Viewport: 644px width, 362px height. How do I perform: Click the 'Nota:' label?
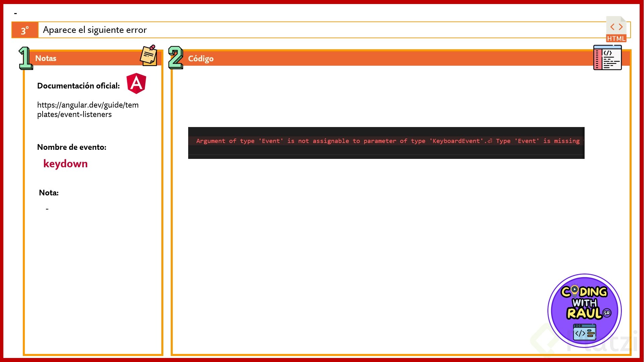(49, 193)
